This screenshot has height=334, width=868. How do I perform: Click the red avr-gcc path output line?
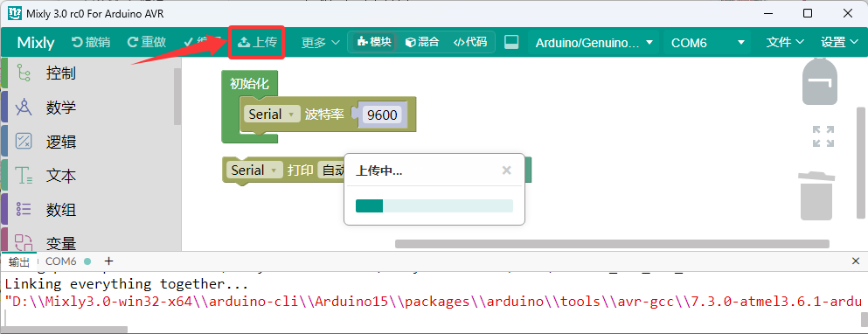point(433,302)
